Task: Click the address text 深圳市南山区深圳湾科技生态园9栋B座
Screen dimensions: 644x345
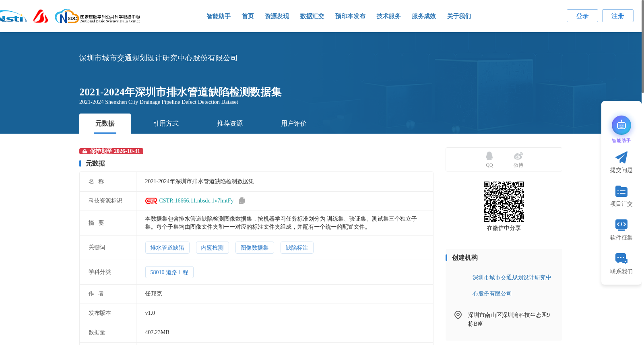Action: [509, 319]
